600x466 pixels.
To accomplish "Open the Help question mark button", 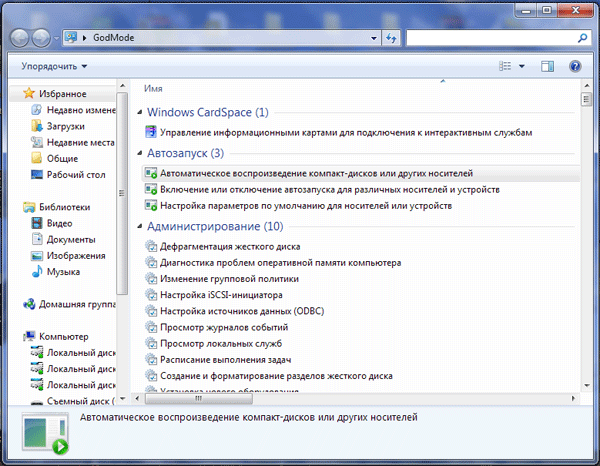I will point(575,66).
